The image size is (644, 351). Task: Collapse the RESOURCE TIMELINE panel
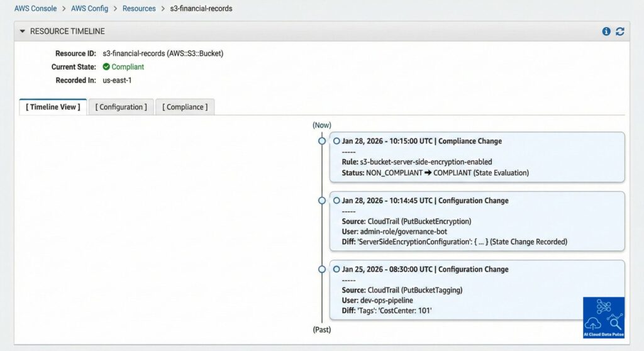22,31
